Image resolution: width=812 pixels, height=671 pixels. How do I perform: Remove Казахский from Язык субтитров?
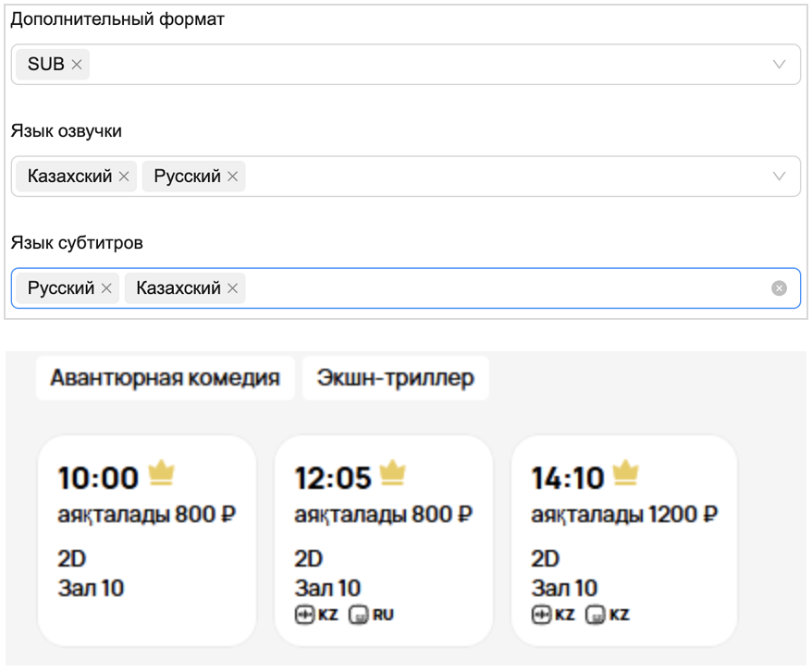[232, 288]
